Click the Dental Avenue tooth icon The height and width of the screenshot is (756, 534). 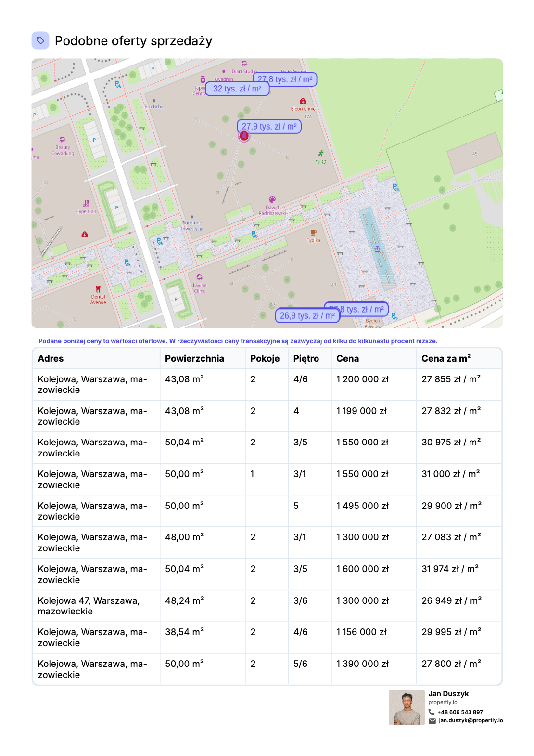pos(98,289)
